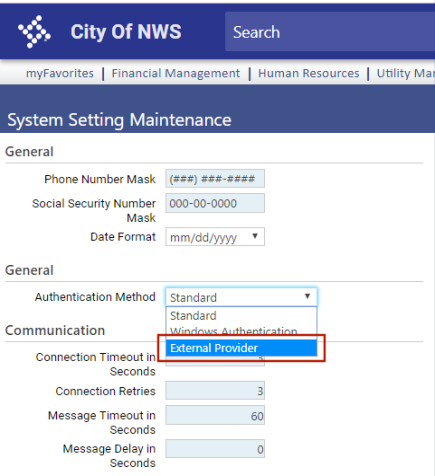The height and width of the screenshot is (476, 435).
Task: Expand the Date Format dropdown
Action: [215, 237]
